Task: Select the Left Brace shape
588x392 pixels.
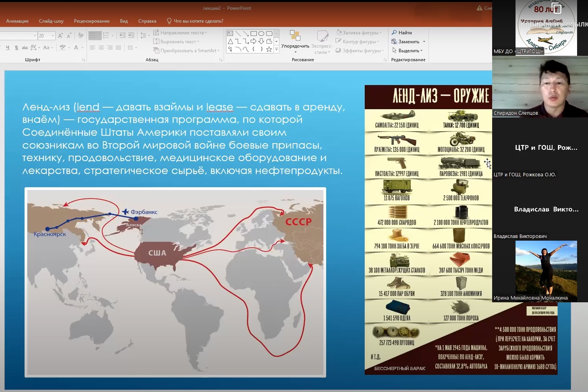Action: (x=254, y=49)
